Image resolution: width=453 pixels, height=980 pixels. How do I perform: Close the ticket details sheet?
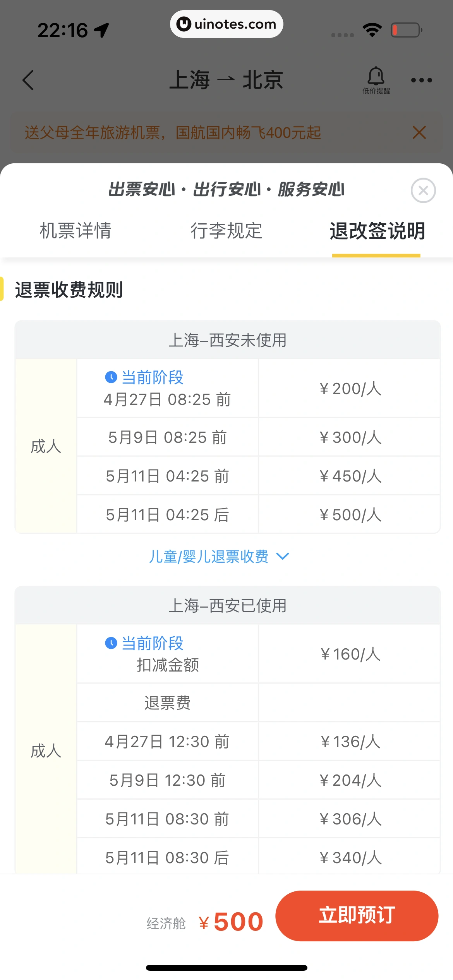pyautogui.click(x=423, y=190)
